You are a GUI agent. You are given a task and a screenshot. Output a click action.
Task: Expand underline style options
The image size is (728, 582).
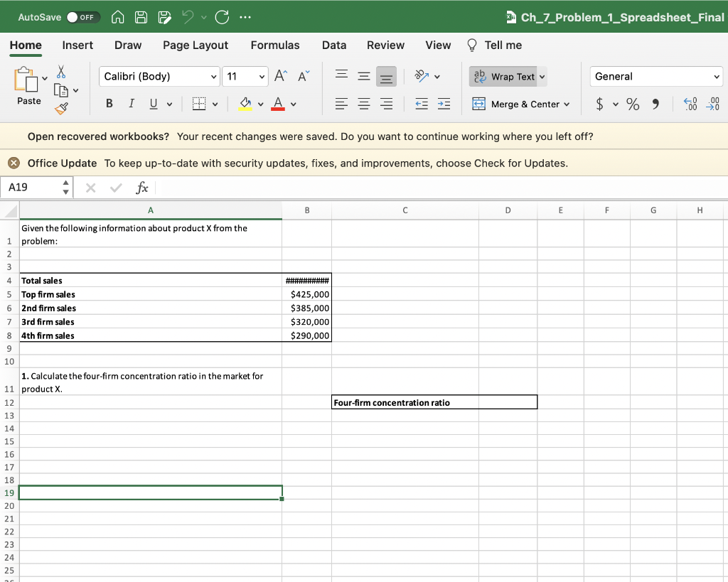coord(169,104)
